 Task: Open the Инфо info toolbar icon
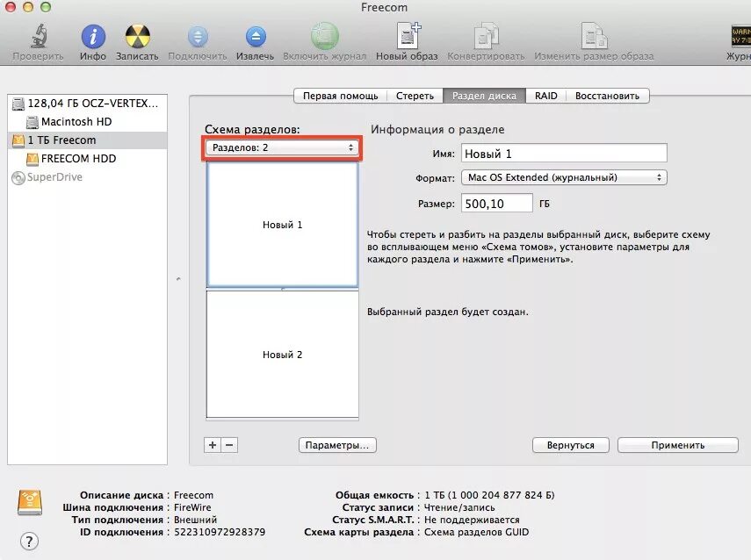tap(93, 36)
